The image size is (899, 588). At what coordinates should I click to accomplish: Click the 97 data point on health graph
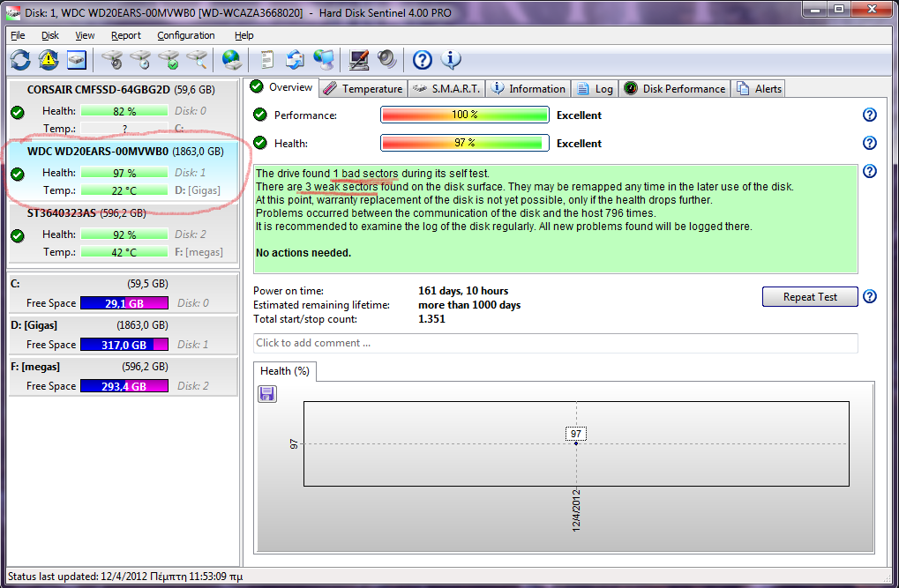point(576,443)
